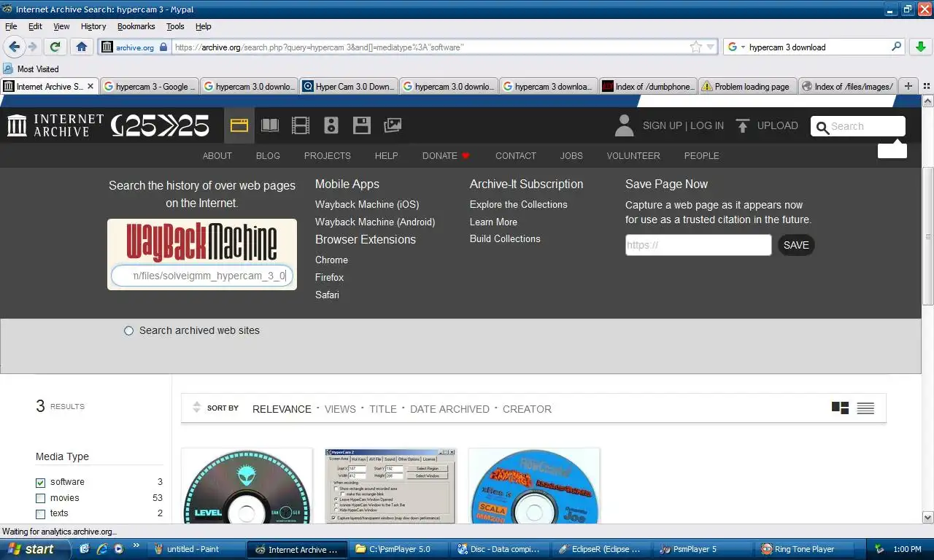Open the HyperCam 2 screenshot result thumbnail
Screen dimensions: 934x560
coord(390,486)
